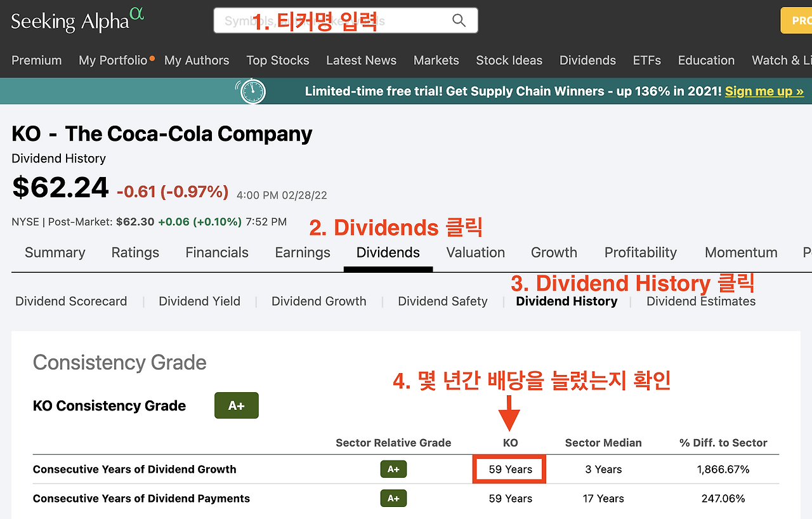Screen dimensions: 812x519
Task: Open the Dividend Estimates sub-tab
Action: 701,301
